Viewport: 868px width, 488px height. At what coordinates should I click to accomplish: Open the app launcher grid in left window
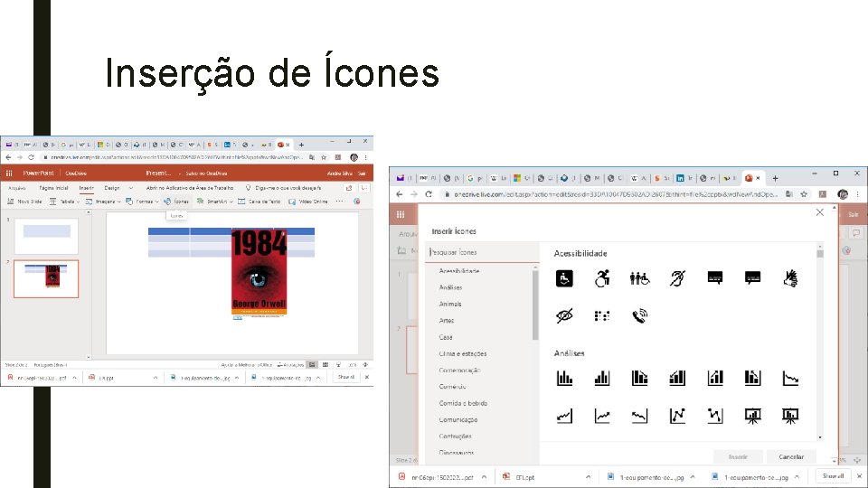coord(9,174)
